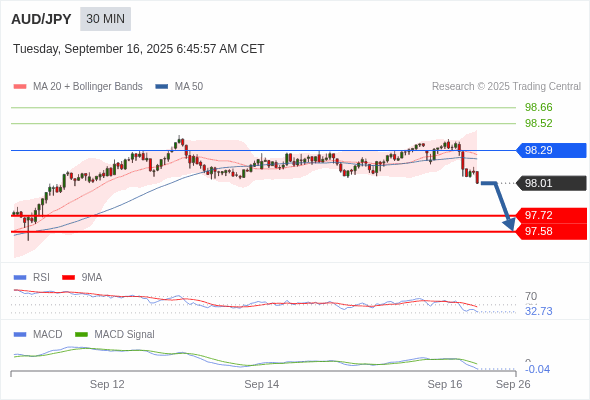This screenshot has height=400, width=590.
Task: Select the 97.58 red support tag
Action: (551, 231)
